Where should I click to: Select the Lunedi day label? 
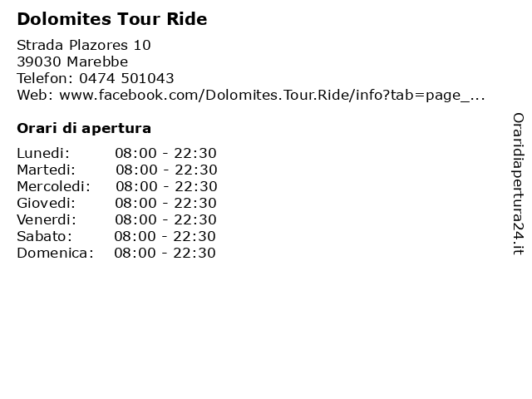[x=43, y=153]
